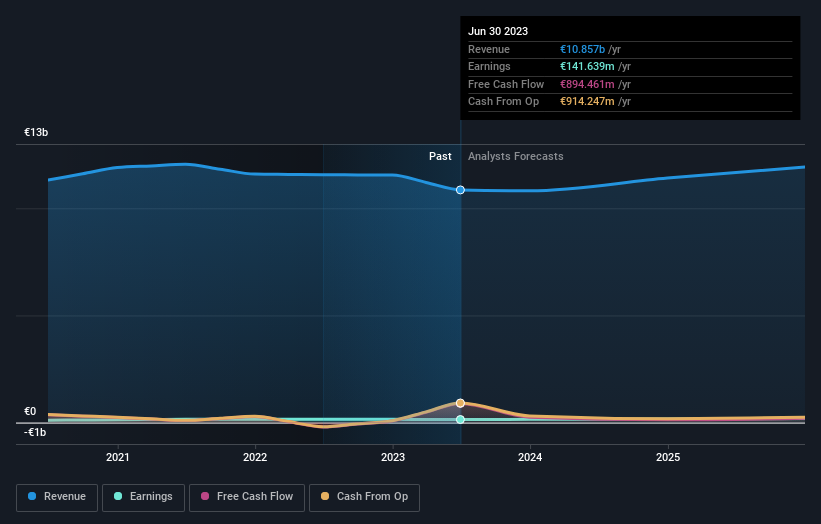Viewport: 821px width, 524px height.
Task: Click the €141.639m earnings value in tooltip
Action: (x=587, y=66)
